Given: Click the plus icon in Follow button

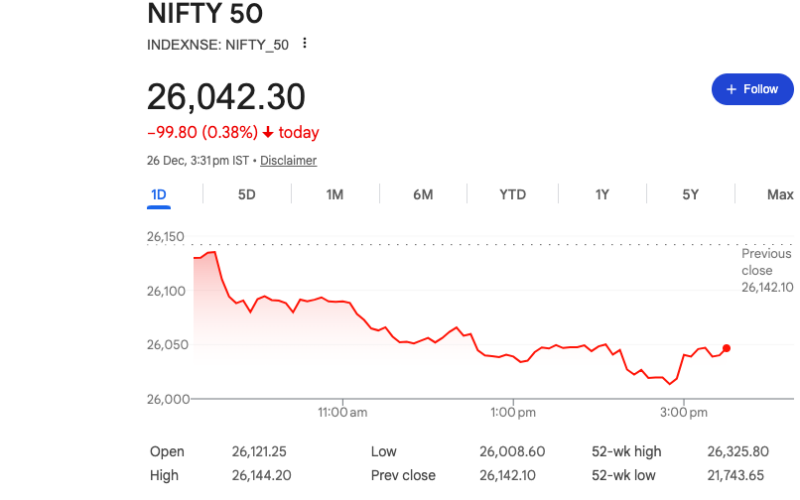Looking at the screenshot, I should [x=731, y=89].
